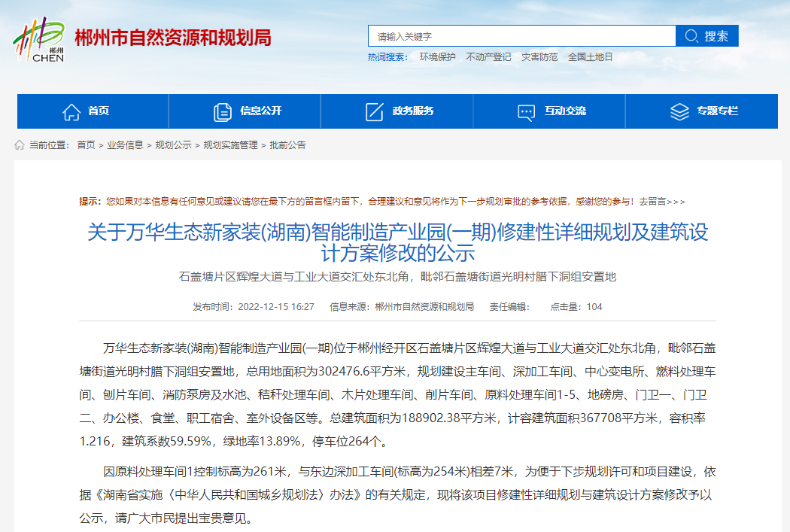Click the edit icon beside 政务服务
Image resolution: width=790 pixels, height=532 pixels.
(375, 112)
